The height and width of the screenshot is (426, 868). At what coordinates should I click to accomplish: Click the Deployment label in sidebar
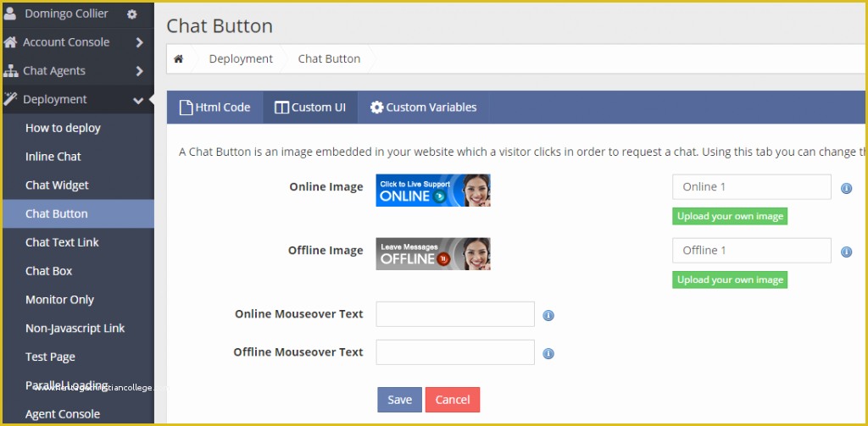coord(55,100)
